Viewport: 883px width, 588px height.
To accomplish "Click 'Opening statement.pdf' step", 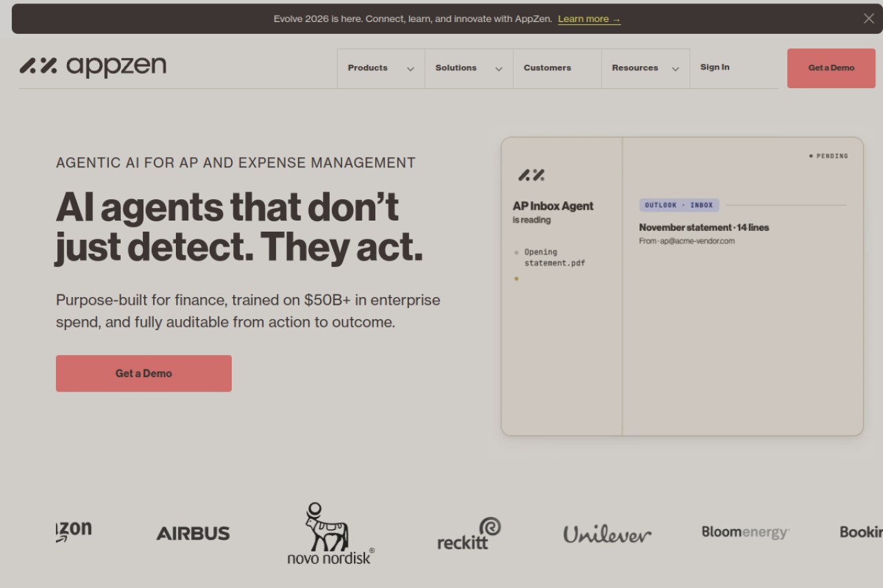I will [x=554, y=258].
